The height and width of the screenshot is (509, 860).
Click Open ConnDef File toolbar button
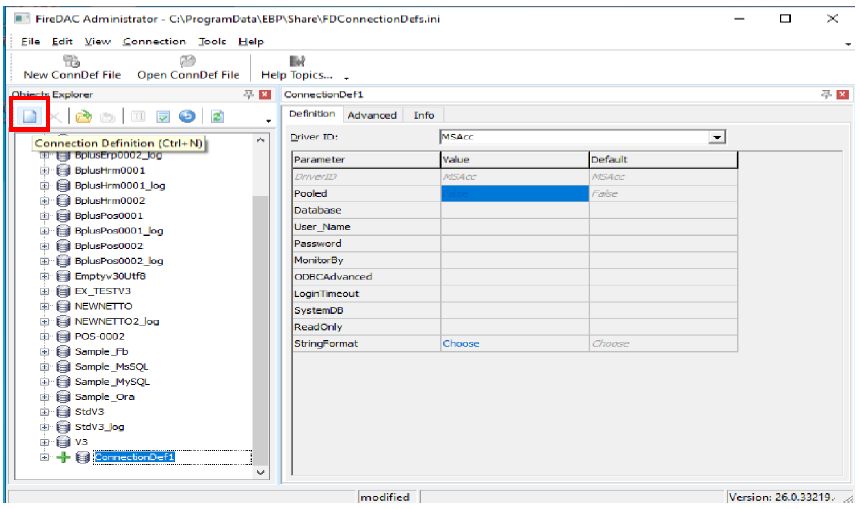188,68
